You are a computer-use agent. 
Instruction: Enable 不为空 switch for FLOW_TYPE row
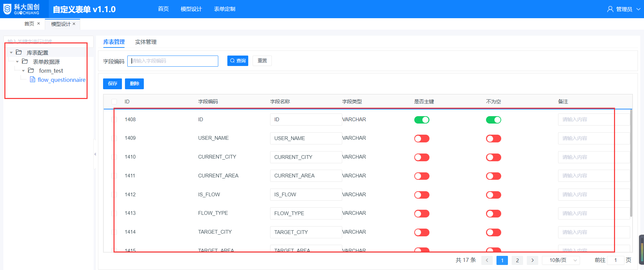[493, 213]
